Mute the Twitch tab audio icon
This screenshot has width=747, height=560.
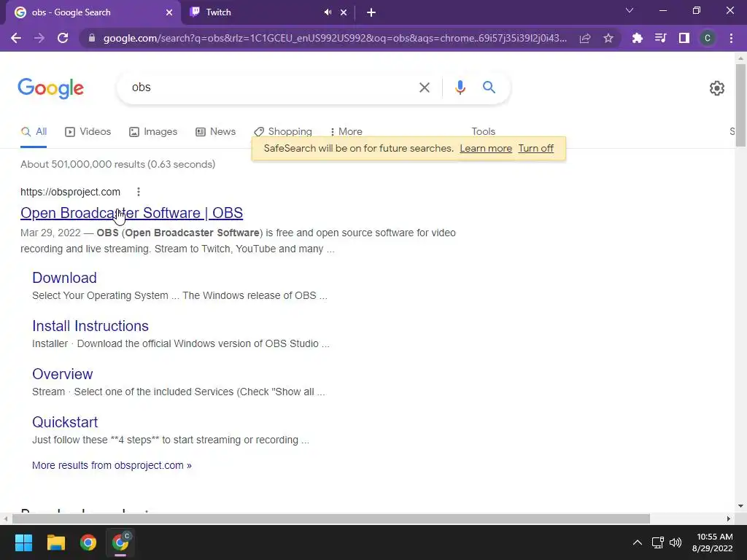pyautogui.click(x=328, y=12)
